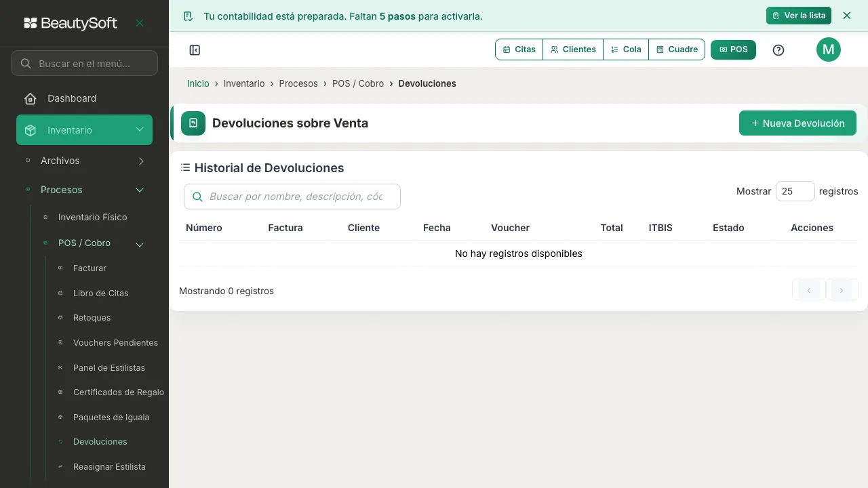The image size is (868, 488).
Task: Open Cola quick access button
Action: pos(626,49)
